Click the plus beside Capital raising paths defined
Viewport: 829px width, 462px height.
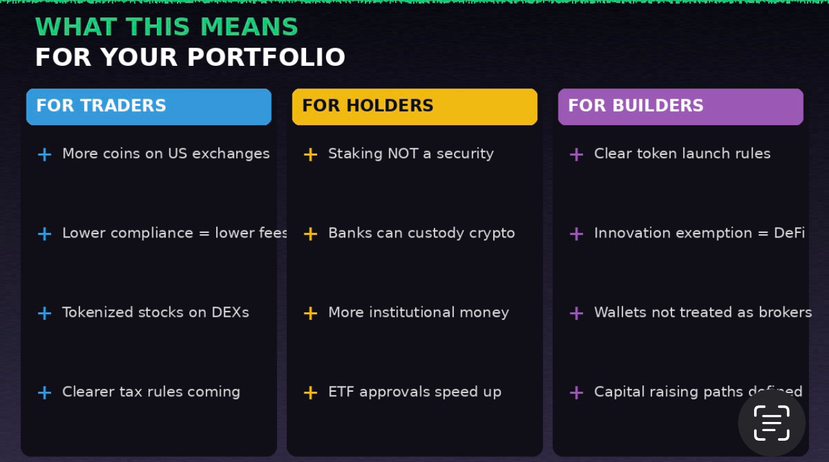(576, 392)
